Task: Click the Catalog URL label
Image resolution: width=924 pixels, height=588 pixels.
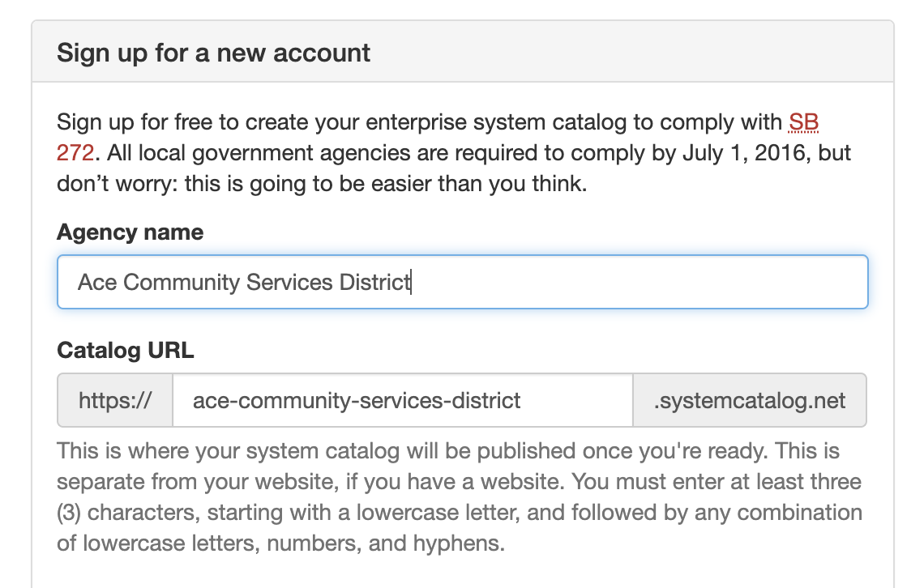Action: click(x=125, y=350)
